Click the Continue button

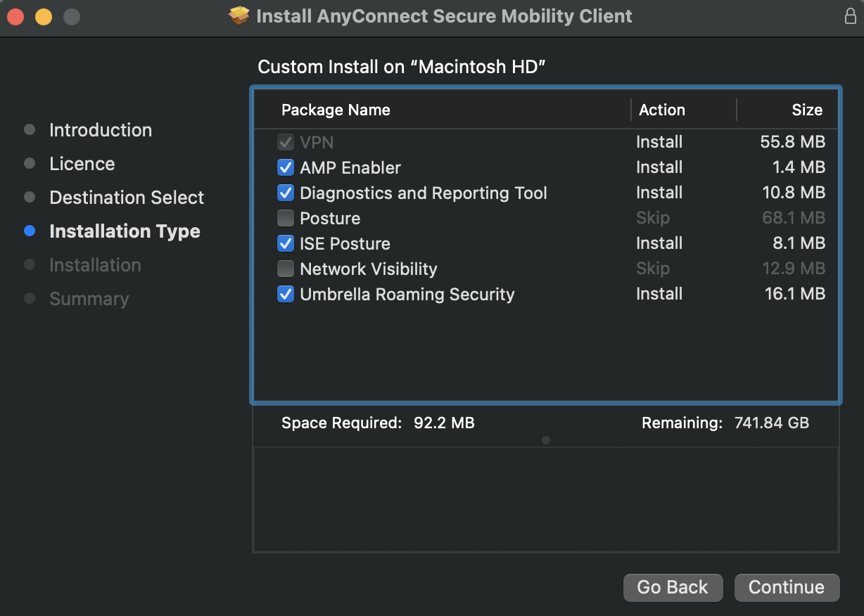pos(787,588)
